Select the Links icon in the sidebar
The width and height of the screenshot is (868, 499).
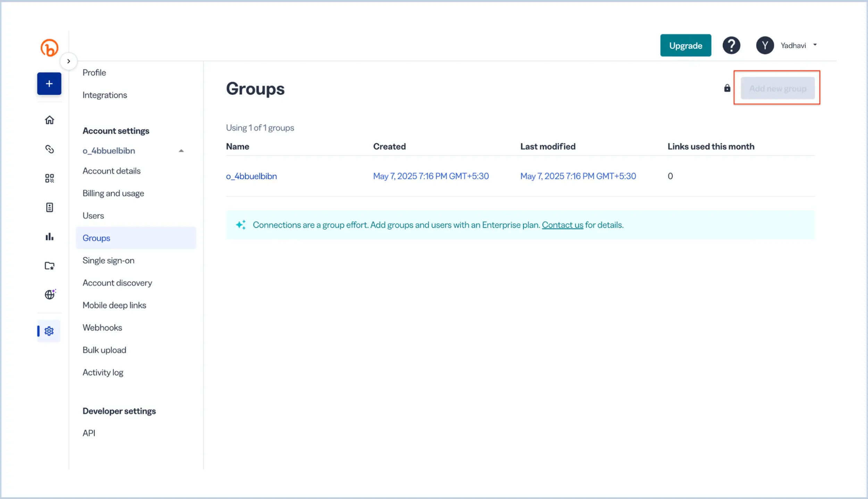(x=49, y=149)
